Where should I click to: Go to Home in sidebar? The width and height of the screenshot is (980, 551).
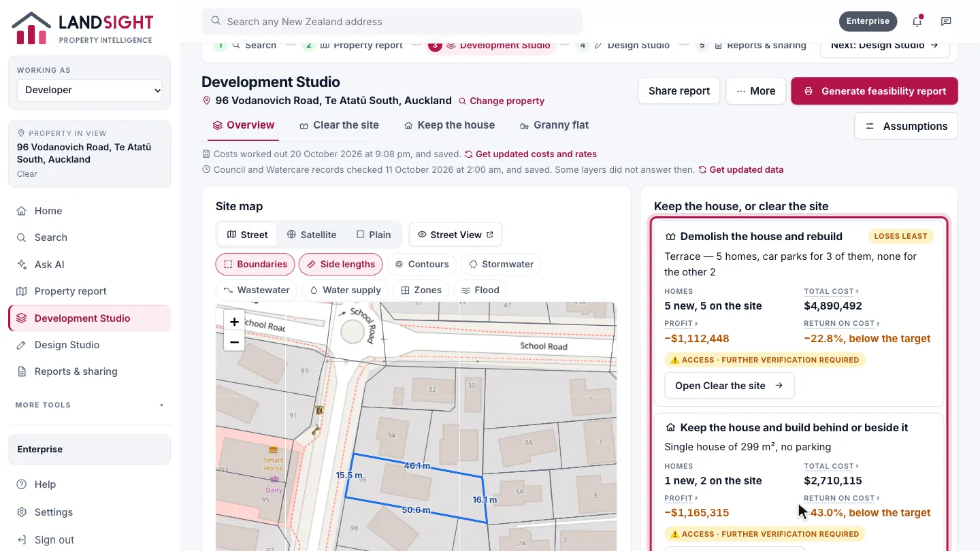[x=89, y=211]
